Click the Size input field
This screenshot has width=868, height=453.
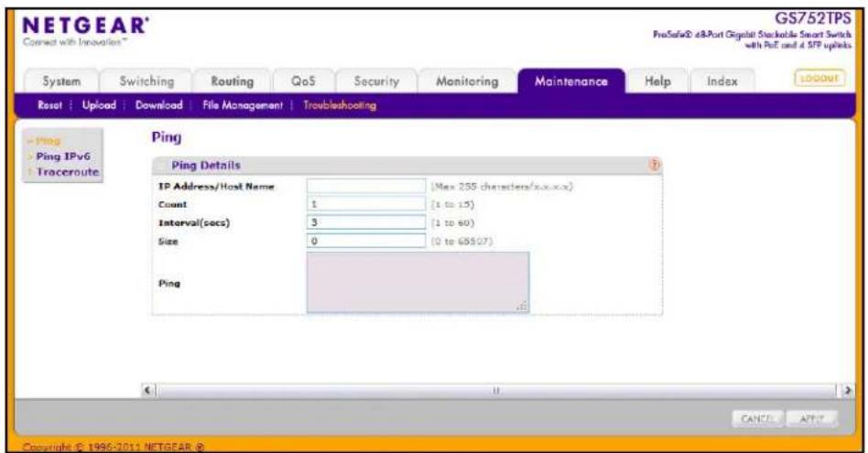tap(366, 241)
